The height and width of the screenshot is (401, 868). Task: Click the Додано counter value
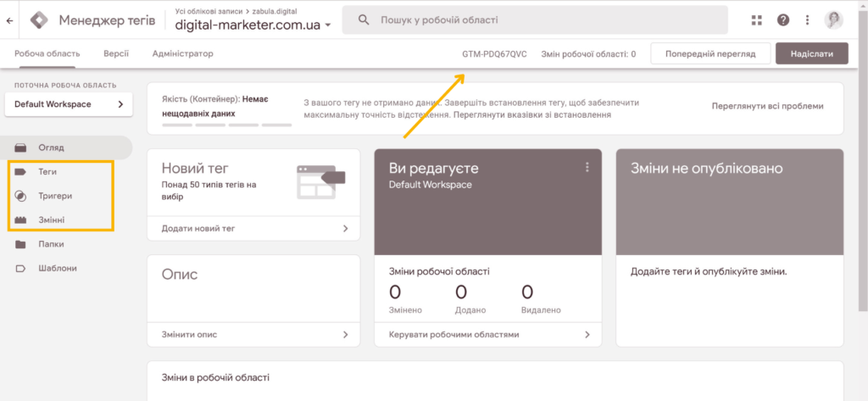coord(461,292)
